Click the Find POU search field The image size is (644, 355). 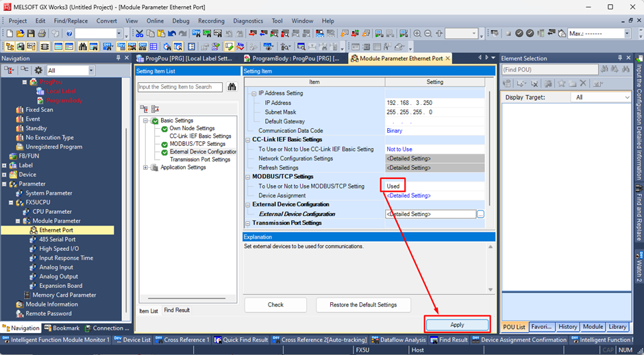pos(548,70)
